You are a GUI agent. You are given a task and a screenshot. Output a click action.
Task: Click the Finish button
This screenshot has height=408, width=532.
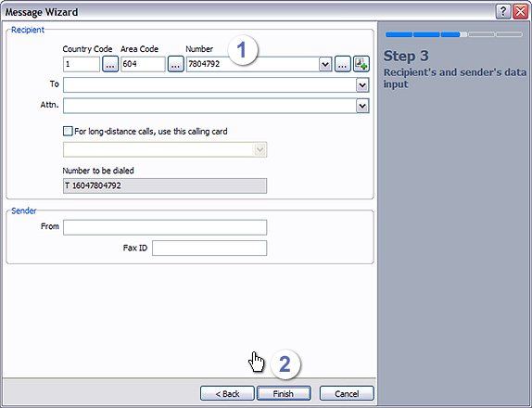pos(284,393)
